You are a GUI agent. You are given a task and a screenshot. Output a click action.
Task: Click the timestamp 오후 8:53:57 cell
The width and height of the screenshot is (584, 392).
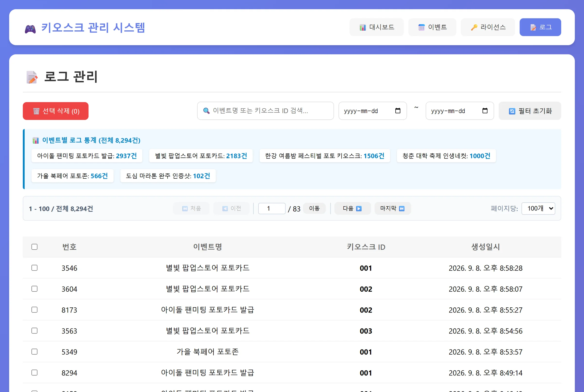[485, 352]
